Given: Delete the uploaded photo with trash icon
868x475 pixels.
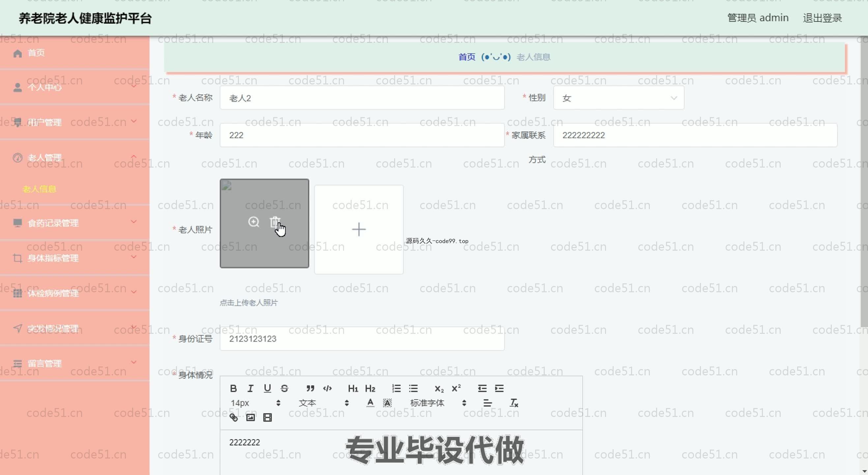Looking at the screenshot, I should click(275, 222).
